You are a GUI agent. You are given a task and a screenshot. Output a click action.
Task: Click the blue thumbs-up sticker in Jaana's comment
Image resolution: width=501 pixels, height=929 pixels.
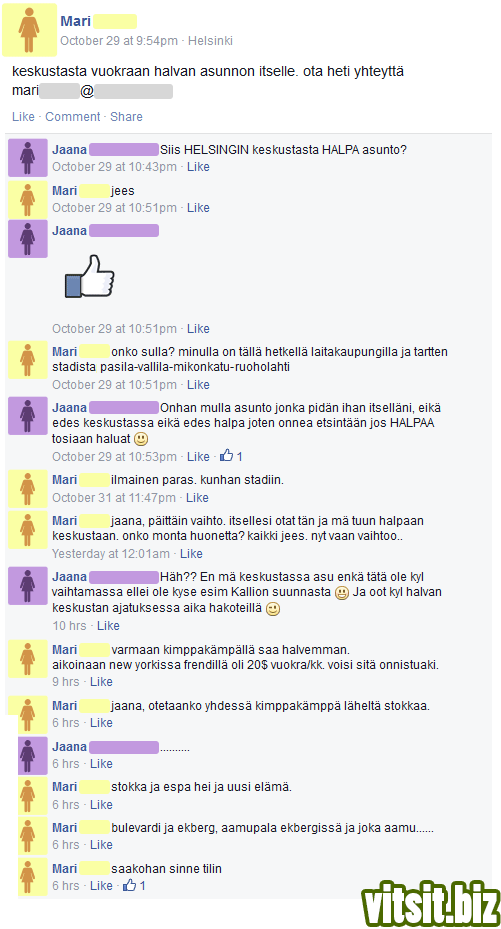89,276
